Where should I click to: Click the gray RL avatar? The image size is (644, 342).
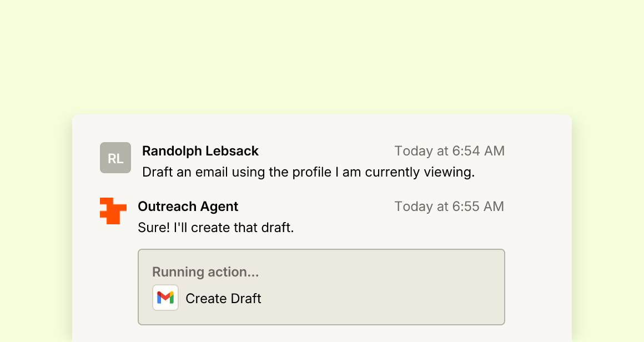(115, 158)
